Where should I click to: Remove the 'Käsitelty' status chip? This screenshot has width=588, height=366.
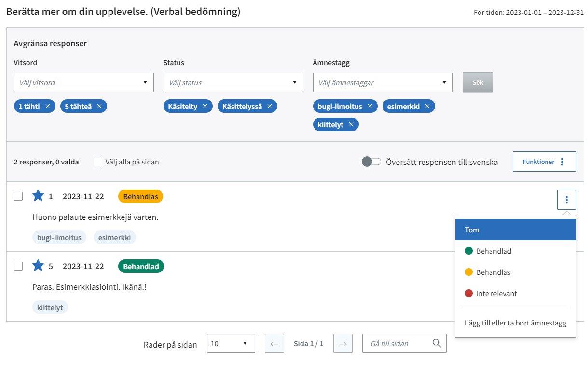pyautogui.click(x=205, y=107)
